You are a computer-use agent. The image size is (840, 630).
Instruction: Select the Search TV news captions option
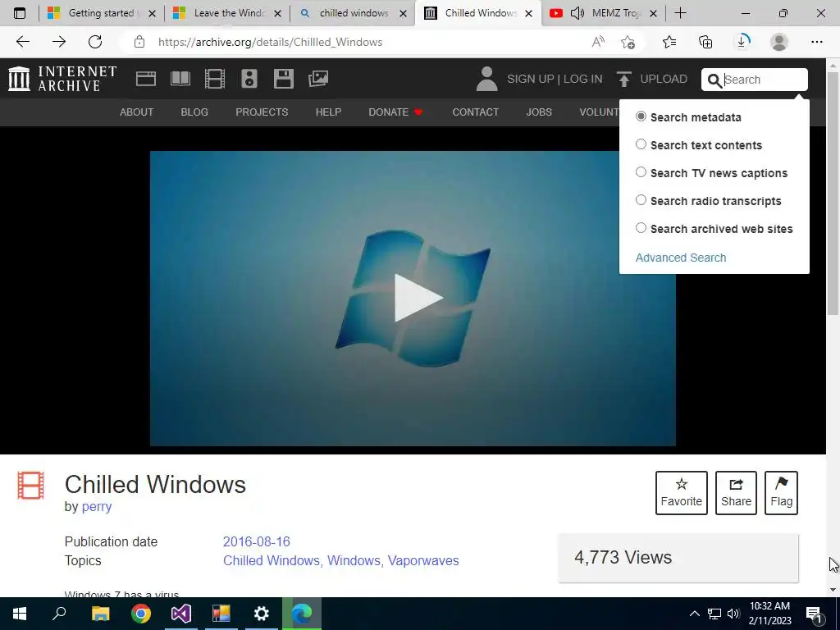click(x=641, y=172)
